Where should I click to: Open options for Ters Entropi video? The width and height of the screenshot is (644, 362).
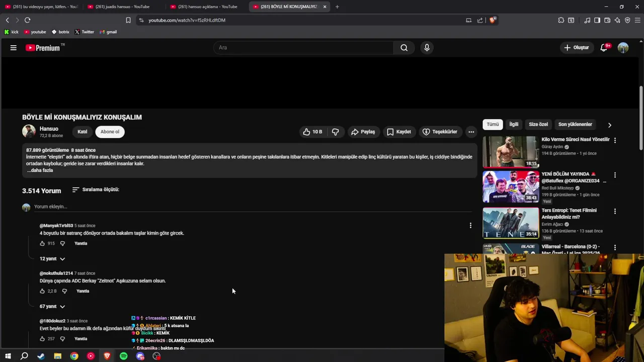pyautogui.click(x=615, y=211)
